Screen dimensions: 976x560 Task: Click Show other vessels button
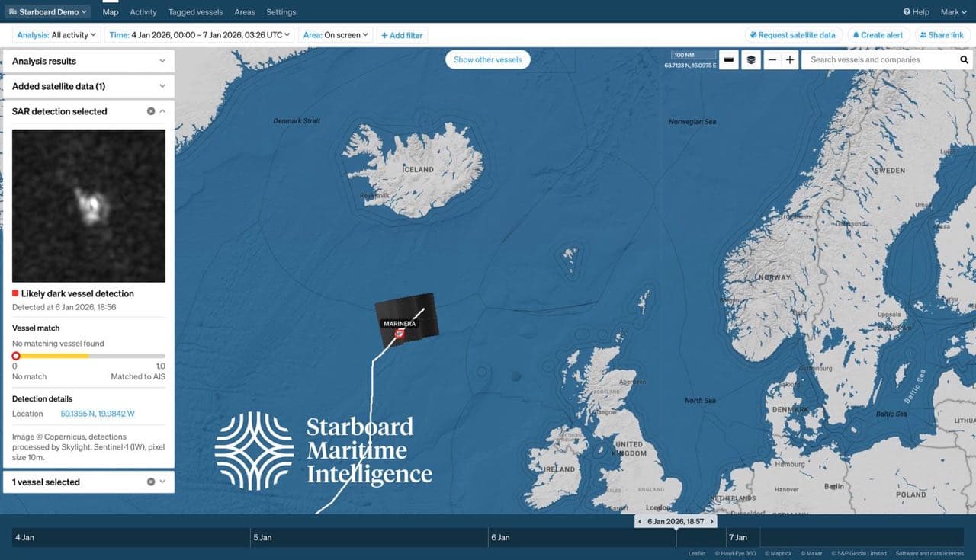pos(487,59)
